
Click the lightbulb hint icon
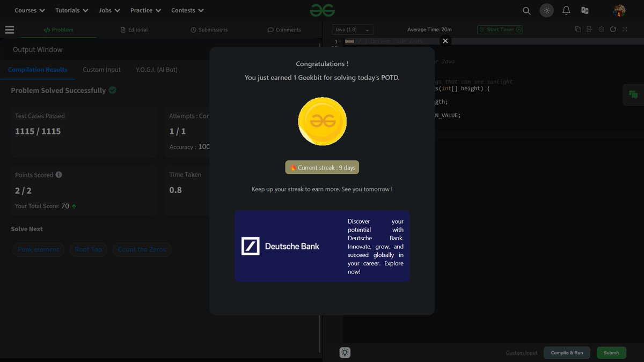pyautogui.click(x=345, y=352)
